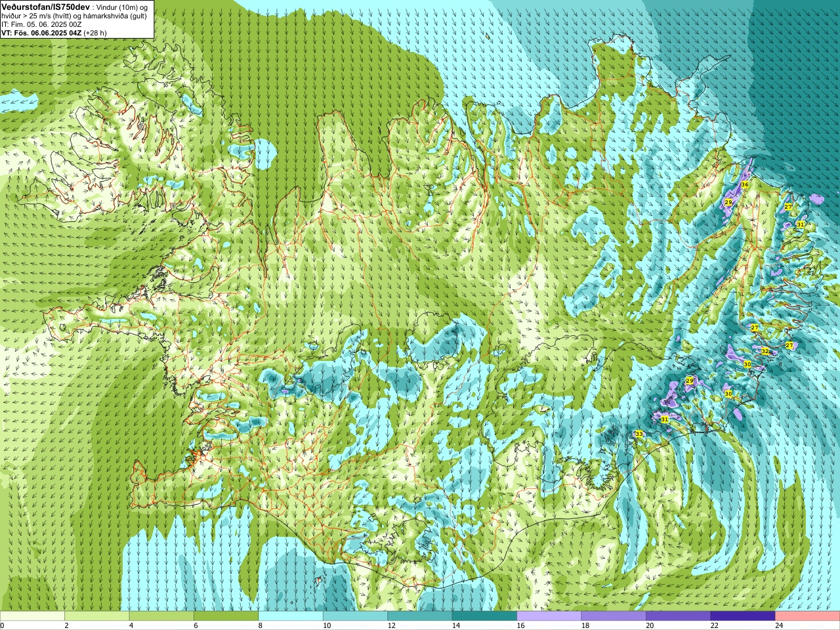
Task: Click the legend tick label 20
Action: (650, 625)
